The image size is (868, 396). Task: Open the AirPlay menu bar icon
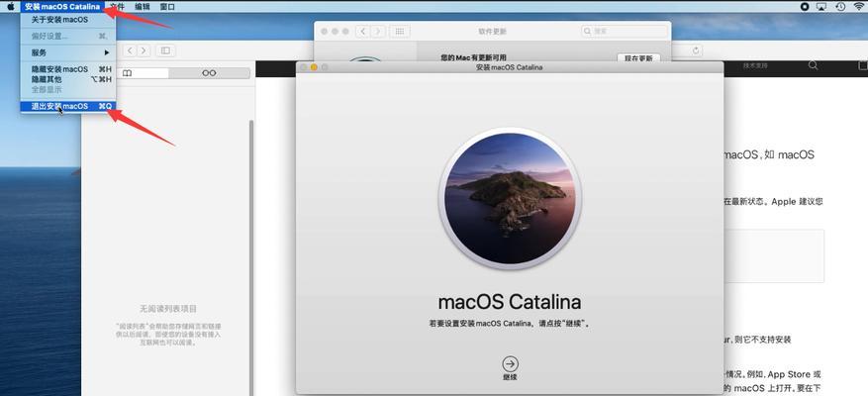coord(821,7)
